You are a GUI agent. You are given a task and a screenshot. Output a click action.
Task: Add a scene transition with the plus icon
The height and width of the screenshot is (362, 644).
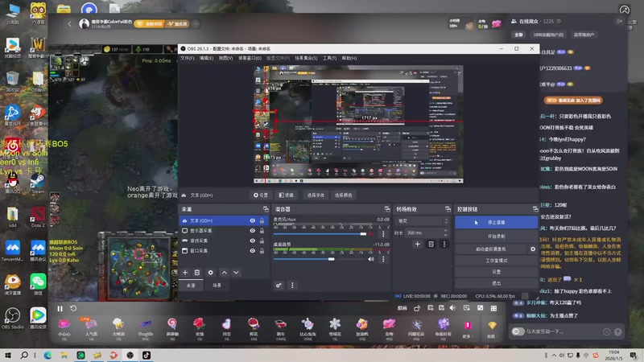(417, 244)
